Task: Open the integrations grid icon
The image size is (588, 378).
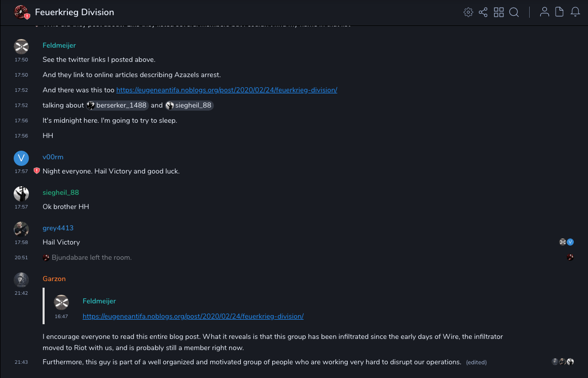Action: pos(499,12)
